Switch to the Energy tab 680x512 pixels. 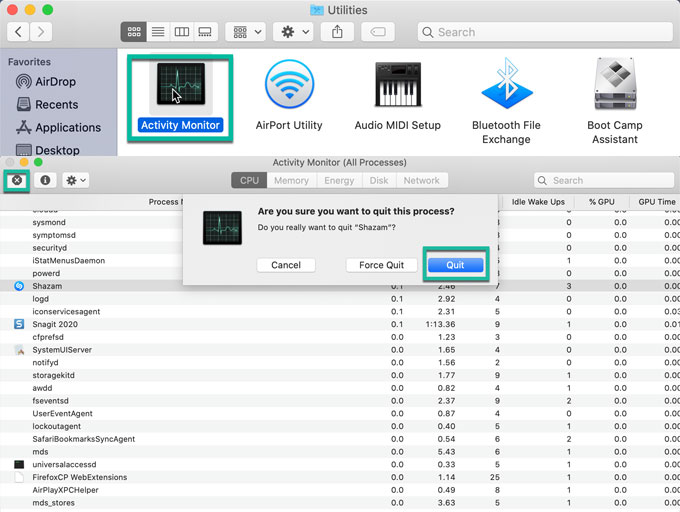(339, 180)
